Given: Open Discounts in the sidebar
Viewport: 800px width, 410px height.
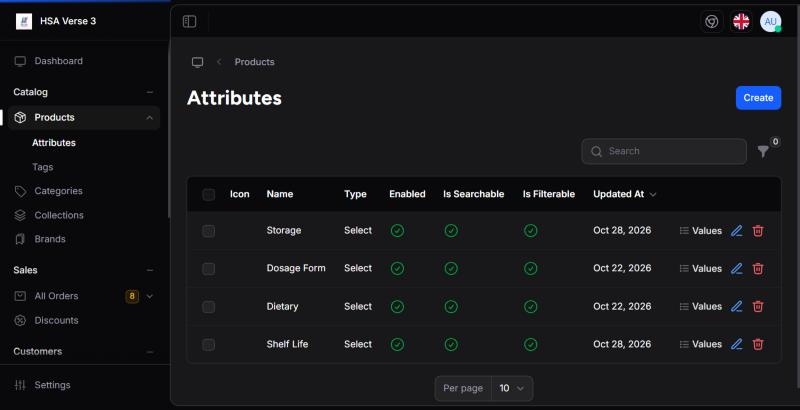Looking at the screenshot, I should [x=56, y=321].
